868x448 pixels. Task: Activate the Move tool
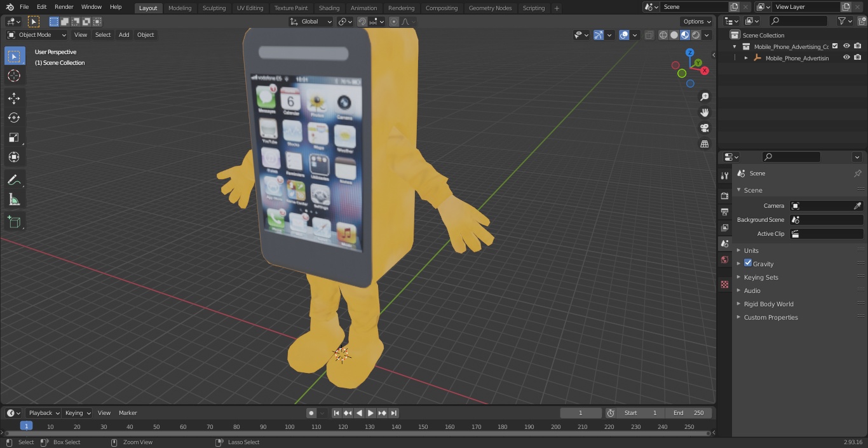(x=14, y=98)
